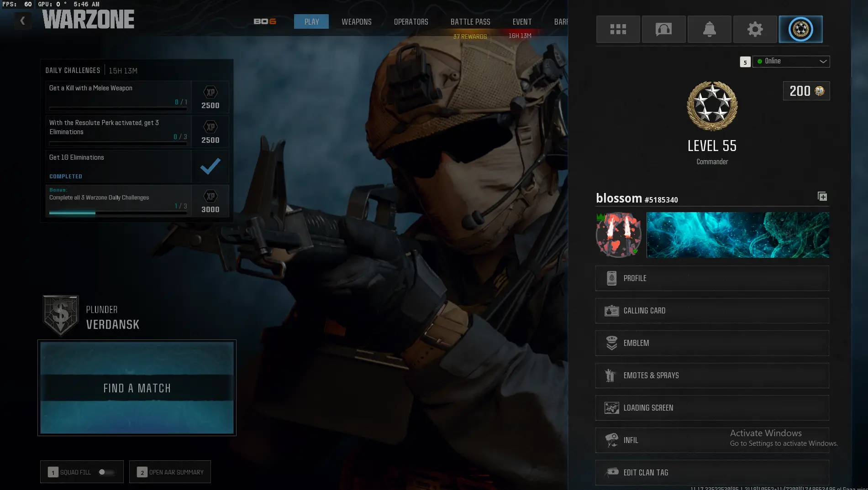
Task: Open the apps grid menu icon
Action: pyautogui.click(x=618, y=29)
